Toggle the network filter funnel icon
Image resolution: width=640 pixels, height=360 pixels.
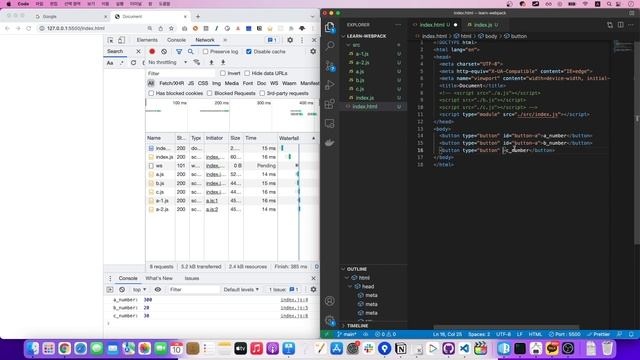[x=179, y=52]
